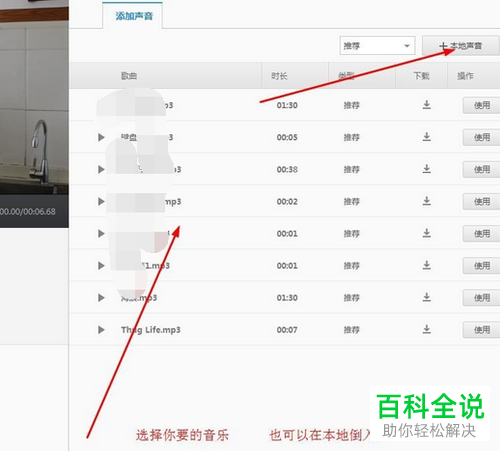Viewport: 500px width, 451px height.
Task: Choose 使用 on the 00:02 track
Action: [482, 201]
